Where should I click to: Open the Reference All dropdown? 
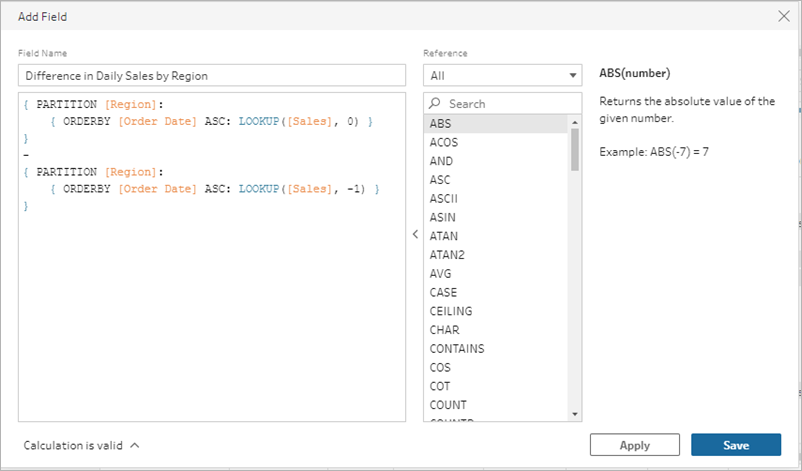[x=502, y=75]
